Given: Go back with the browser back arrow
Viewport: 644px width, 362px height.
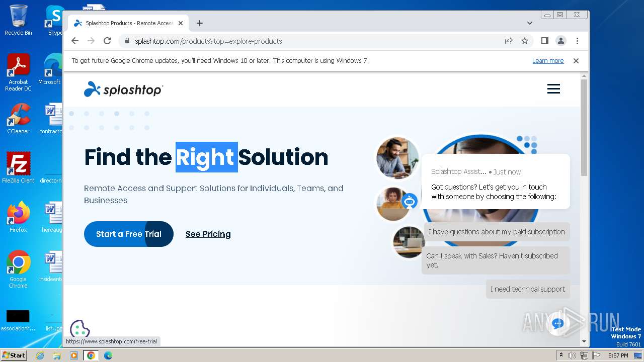Looking at the screenshot, I should [x=75, y=41].
